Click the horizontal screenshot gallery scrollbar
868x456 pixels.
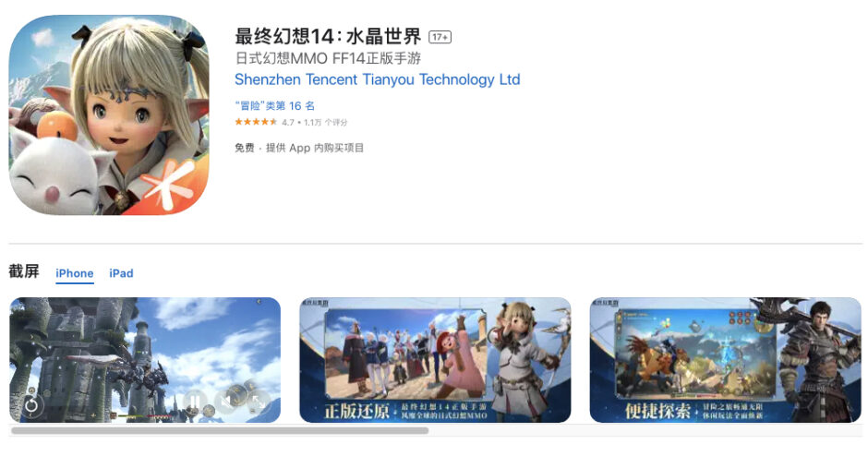[220, 430]
